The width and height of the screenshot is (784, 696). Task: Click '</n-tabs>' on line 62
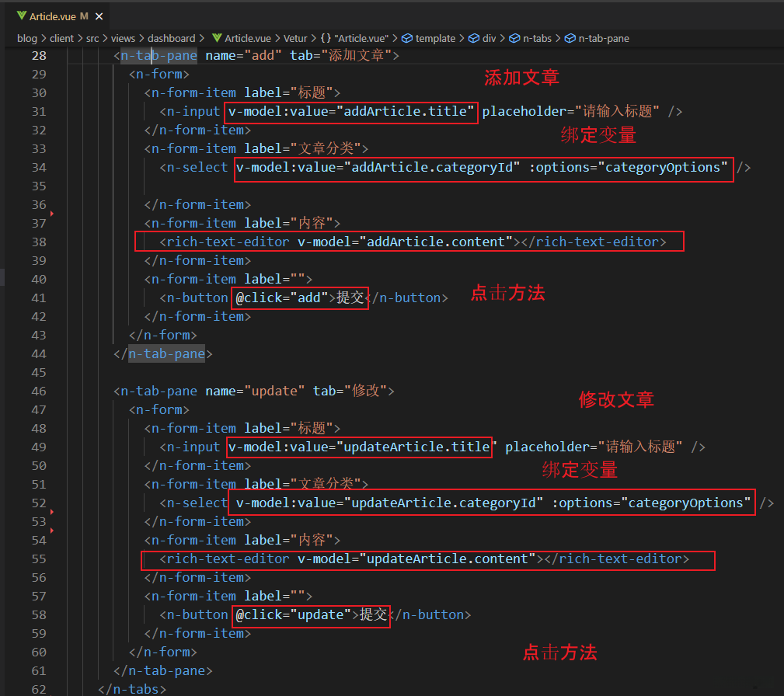132,690
